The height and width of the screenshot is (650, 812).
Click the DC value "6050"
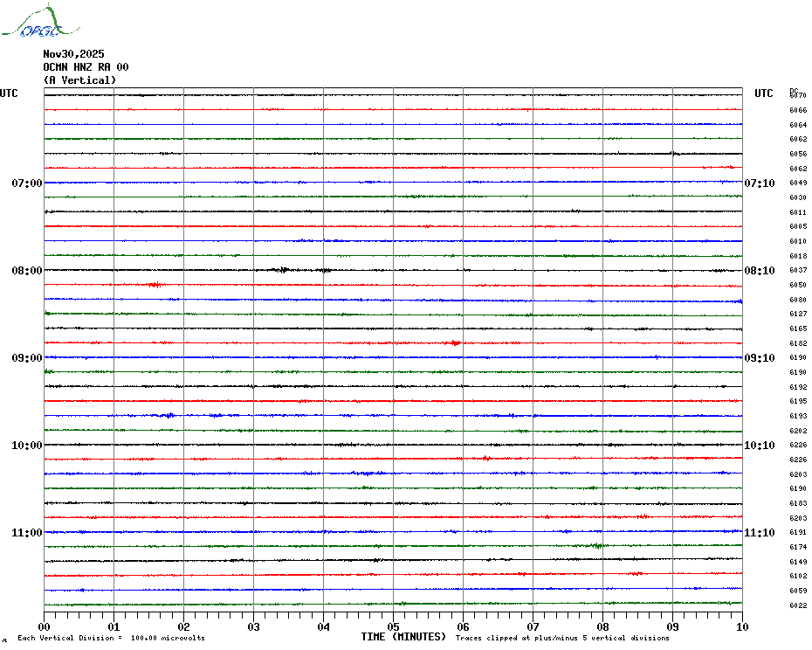[x=798, y=285]
